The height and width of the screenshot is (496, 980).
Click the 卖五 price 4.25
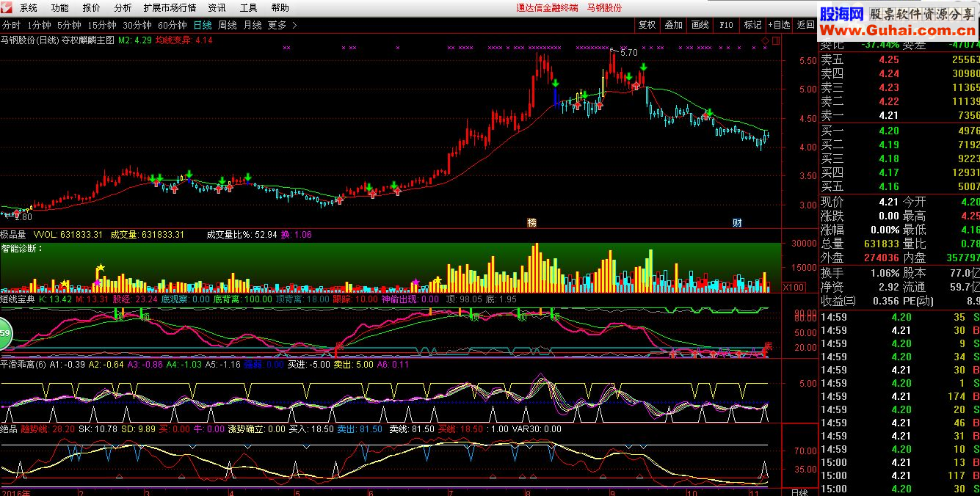[x=888, y=60]
